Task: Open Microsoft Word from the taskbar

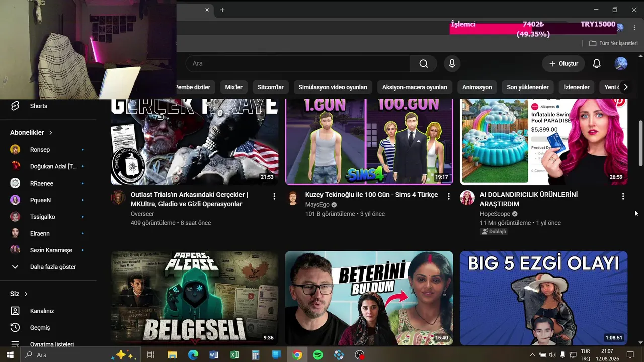Action: [x=214, y=355]
